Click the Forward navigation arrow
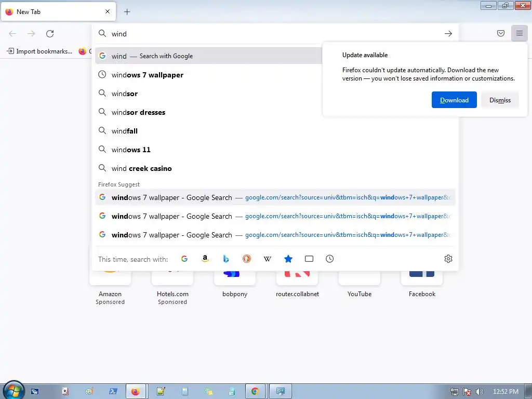The height and width of the screenshot is (399, 532). coord(31,34)
